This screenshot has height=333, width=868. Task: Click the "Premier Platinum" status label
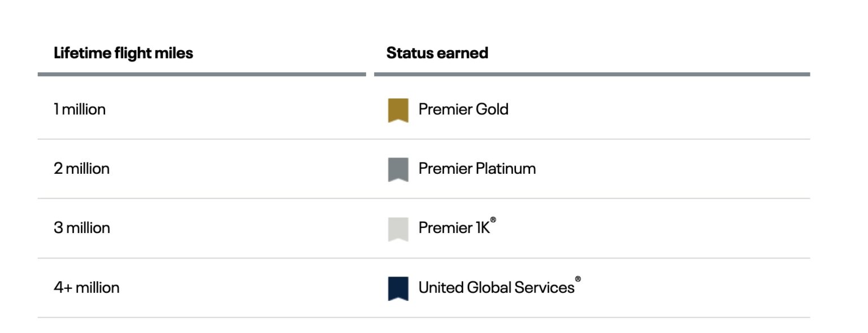point(477,169)
